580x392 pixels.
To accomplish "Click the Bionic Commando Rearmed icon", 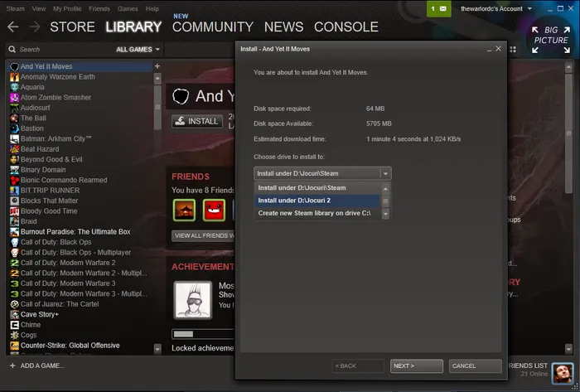I will point(14,180).
